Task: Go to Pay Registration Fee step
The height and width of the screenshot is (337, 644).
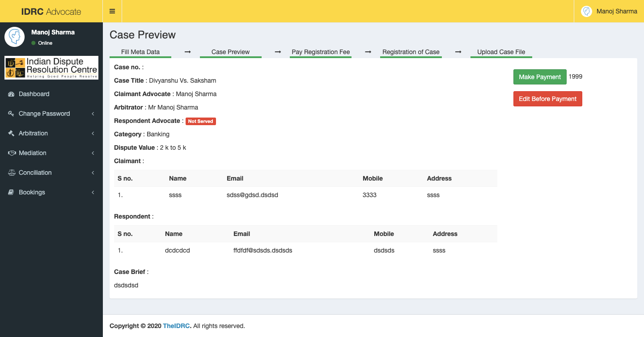Action: point(321,52)
